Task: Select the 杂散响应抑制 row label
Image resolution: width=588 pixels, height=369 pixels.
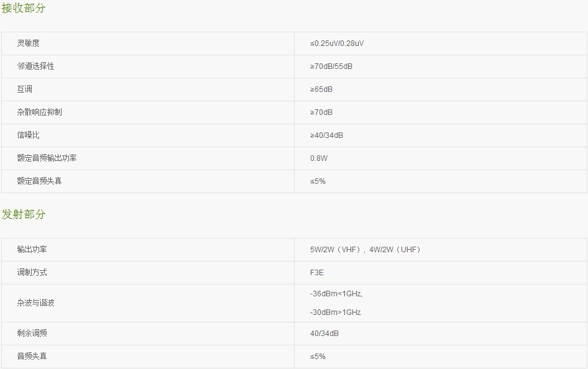Action: pos(39,112)
